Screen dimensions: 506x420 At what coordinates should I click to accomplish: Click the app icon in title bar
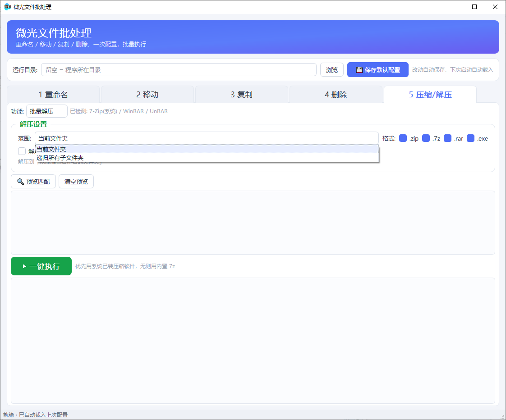[7, 7]
